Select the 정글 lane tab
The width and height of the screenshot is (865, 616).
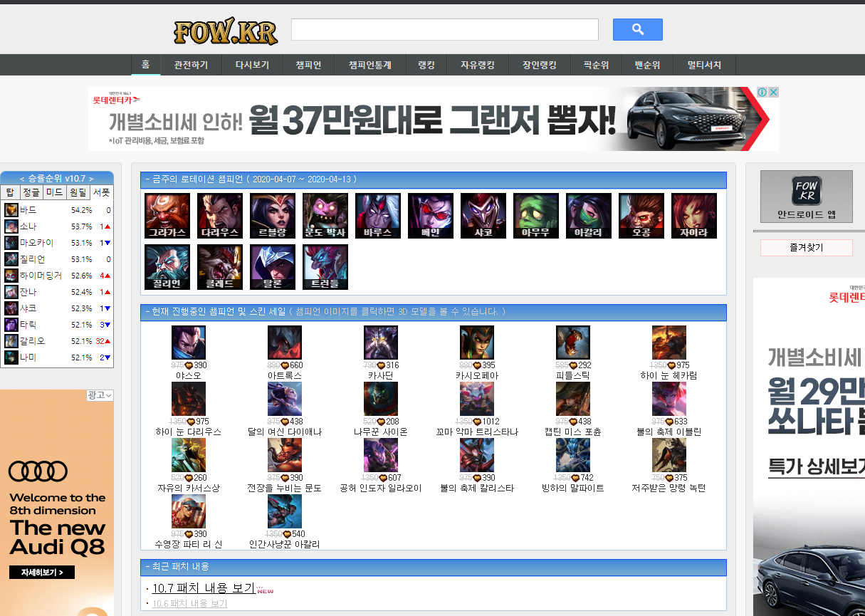31,192
